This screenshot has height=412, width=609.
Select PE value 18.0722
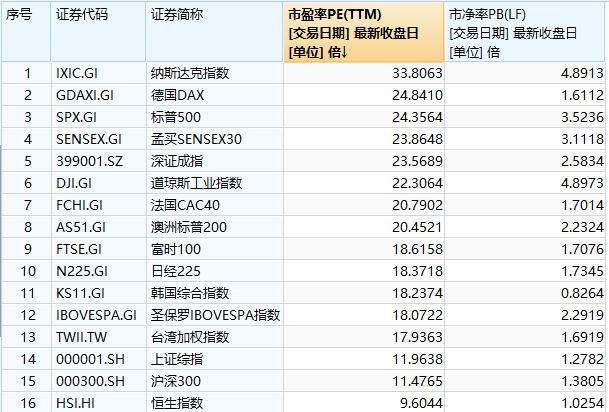tap(364, 315)
